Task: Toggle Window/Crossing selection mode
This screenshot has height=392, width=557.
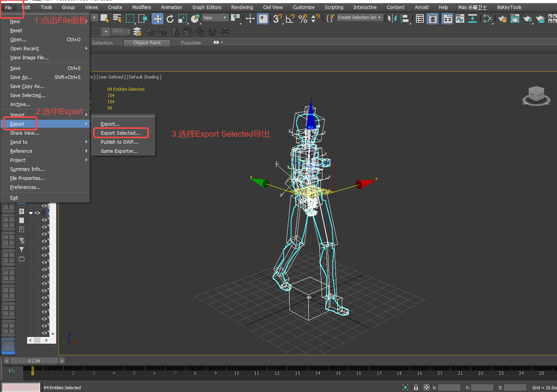Action: click(143, 18)
